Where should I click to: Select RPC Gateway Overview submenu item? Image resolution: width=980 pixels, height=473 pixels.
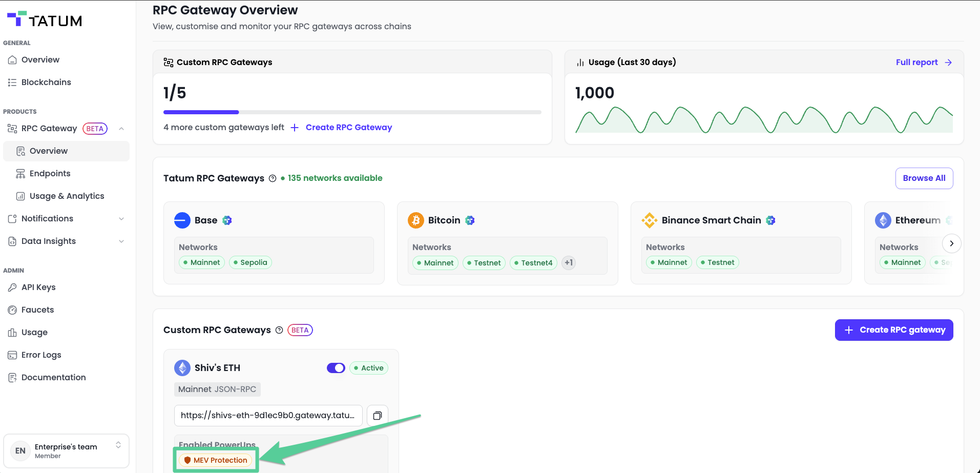pos(66,151)
